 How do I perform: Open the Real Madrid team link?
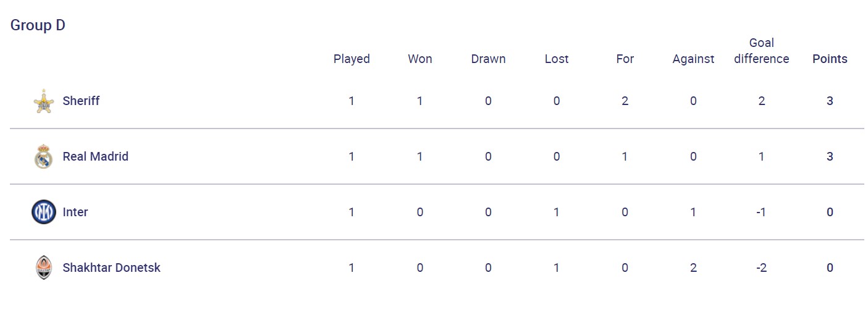(95, 156)
